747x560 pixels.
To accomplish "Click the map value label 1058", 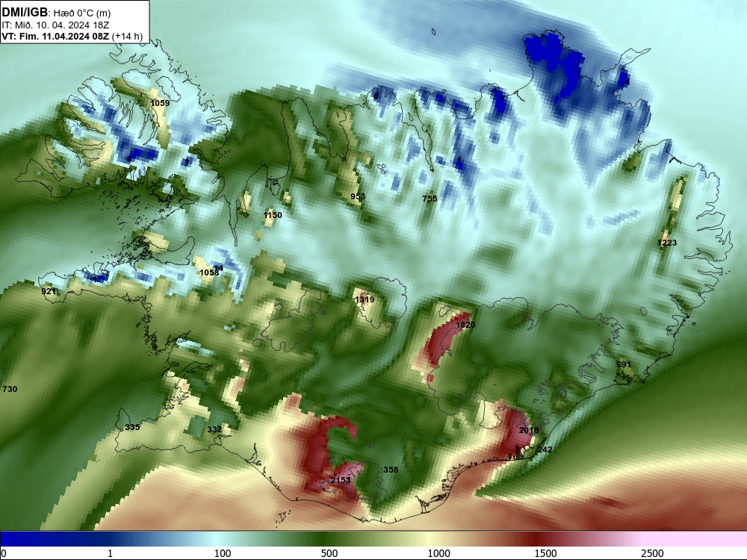I will click(209, 273).
